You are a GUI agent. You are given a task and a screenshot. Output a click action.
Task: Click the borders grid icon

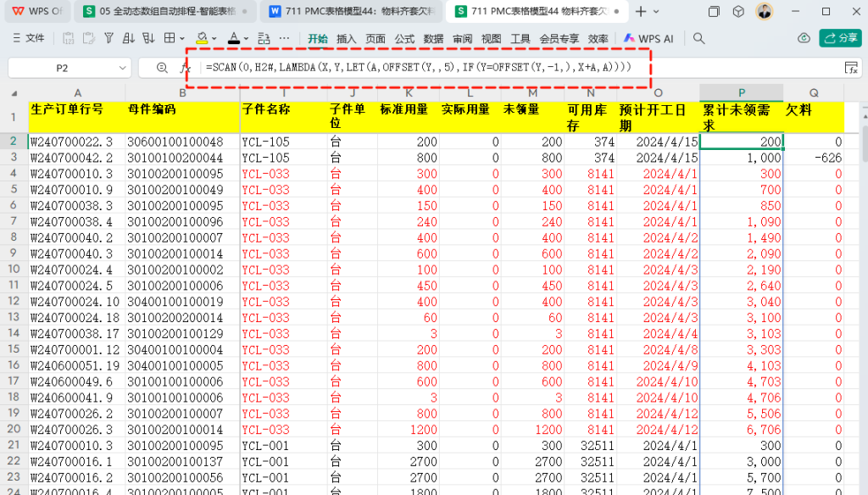point(170,38)
